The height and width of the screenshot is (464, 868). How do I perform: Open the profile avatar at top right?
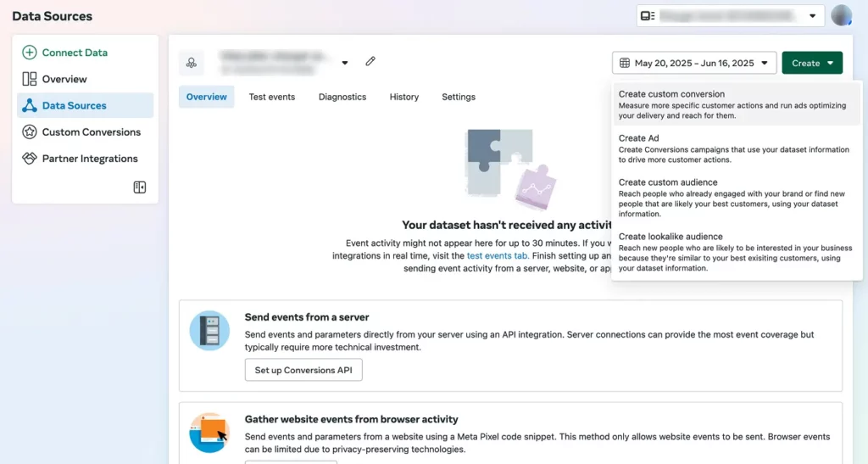pos(842,15)
